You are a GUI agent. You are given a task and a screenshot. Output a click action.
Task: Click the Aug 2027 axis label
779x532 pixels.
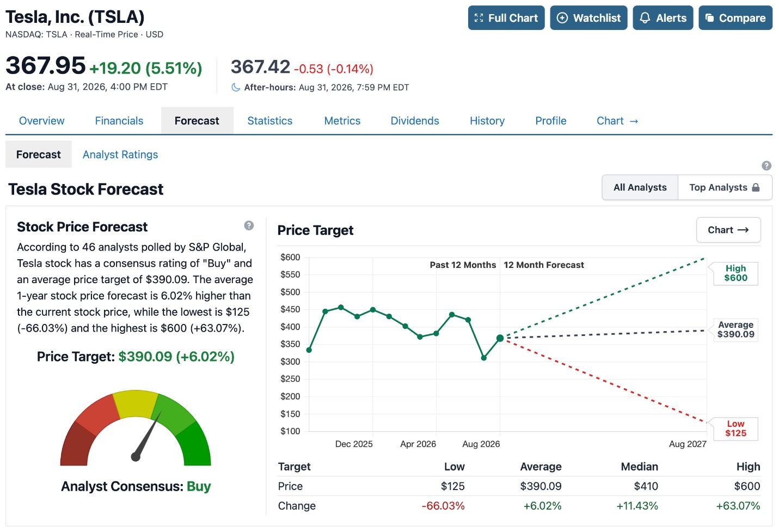tap(688, 444)
